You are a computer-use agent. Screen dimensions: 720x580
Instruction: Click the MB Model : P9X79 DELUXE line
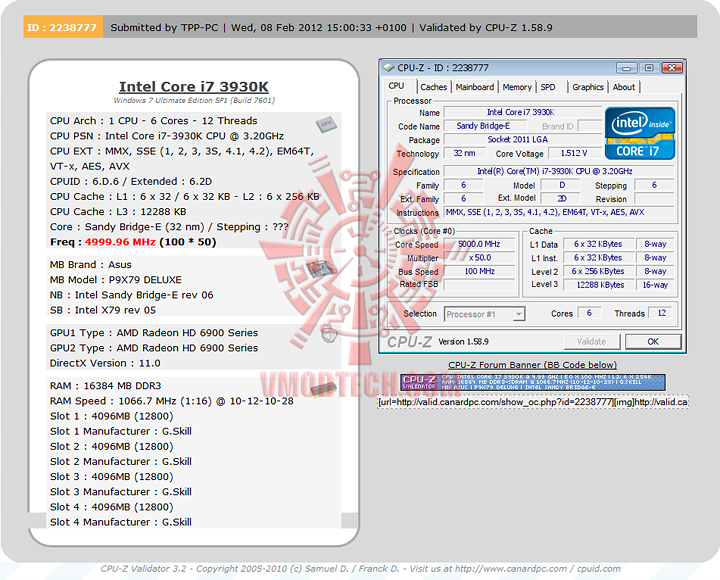[x=116, y=280]
